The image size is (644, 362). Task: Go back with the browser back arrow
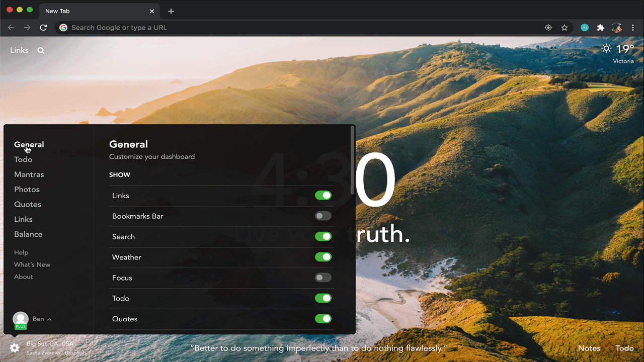11,28
